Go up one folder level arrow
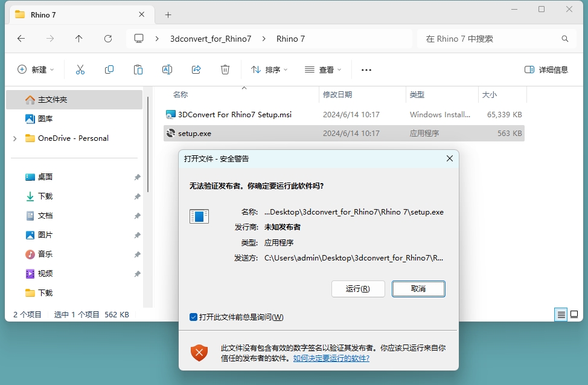Screen dimensions: 588x385 point(78,38)
